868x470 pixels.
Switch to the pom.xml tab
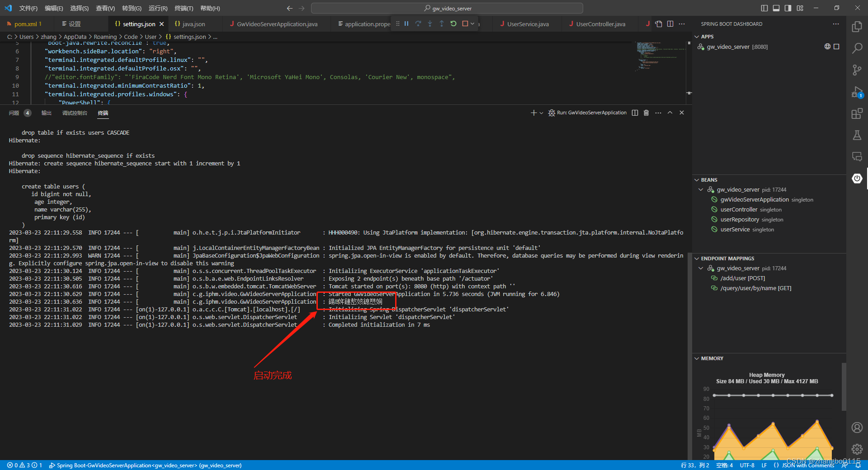point(27,24)
